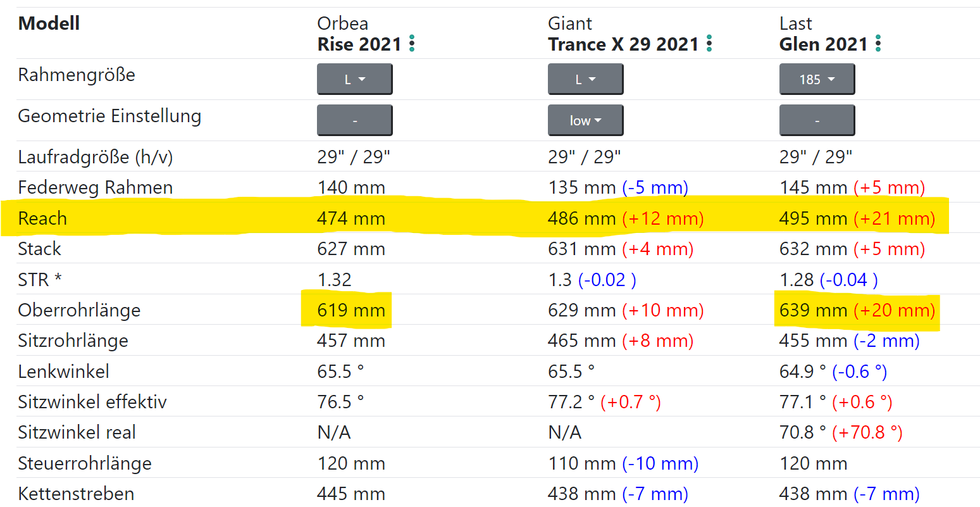
Task: Click the 'Modell' column header
Action: 49,23
